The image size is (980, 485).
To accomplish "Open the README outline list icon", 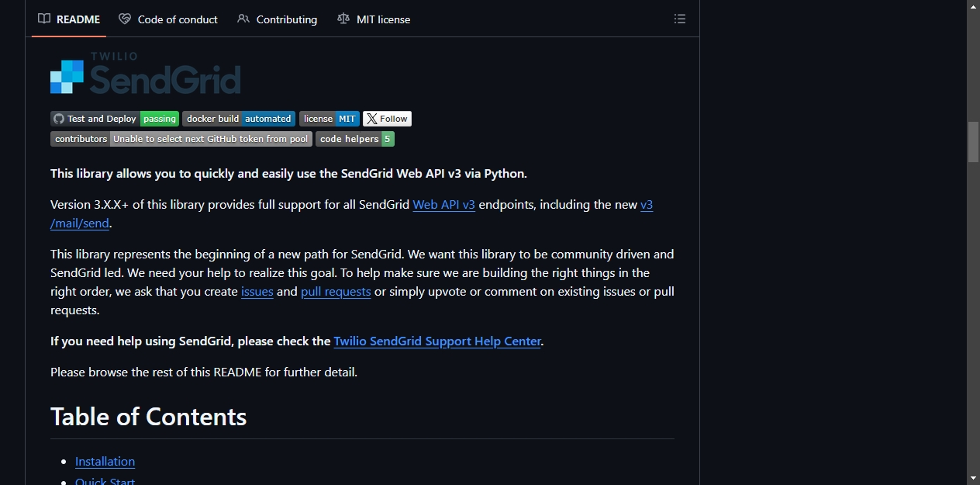I will click(680, 19).
